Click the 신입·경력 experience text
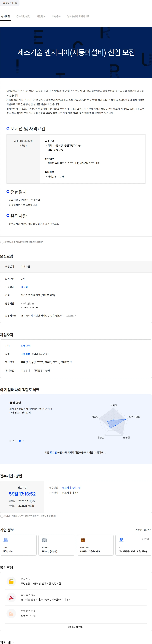 [26, 346]
